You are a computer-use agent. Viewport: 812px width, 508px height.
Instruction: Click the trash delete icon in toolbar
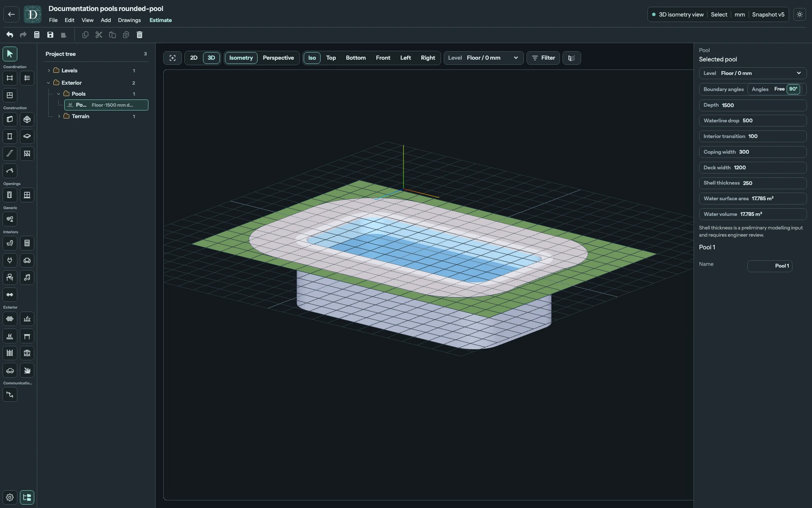140,35
